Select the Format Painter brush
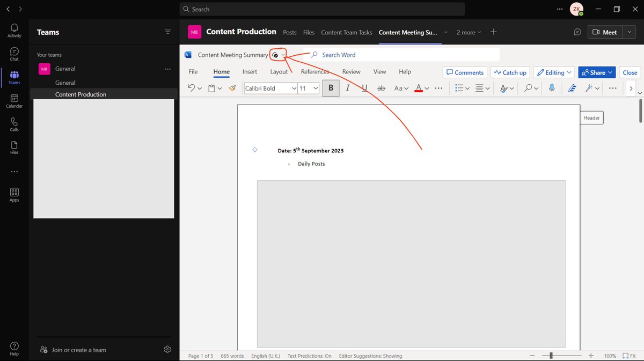644x361 pixels. coord(232,88)
